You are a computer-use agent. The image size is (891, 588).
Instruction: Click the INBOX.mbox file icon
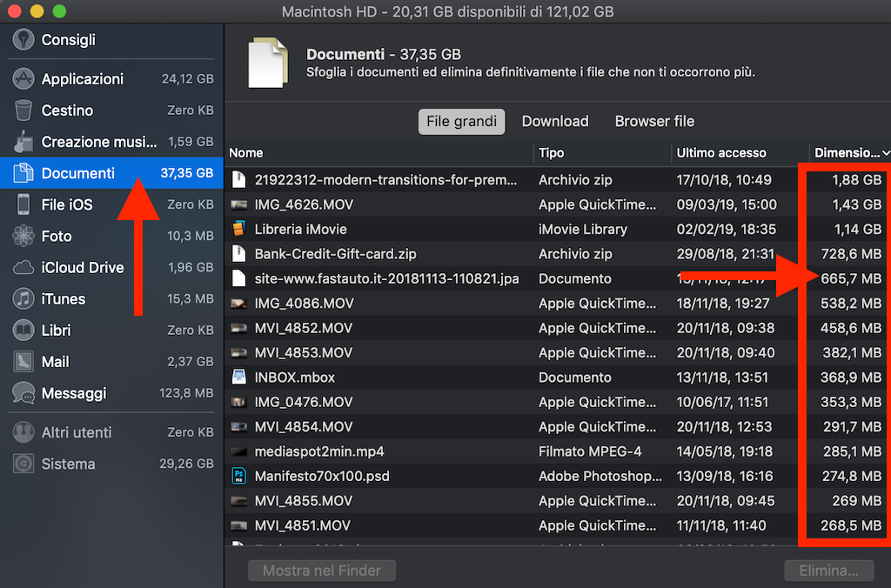(238, 378)
